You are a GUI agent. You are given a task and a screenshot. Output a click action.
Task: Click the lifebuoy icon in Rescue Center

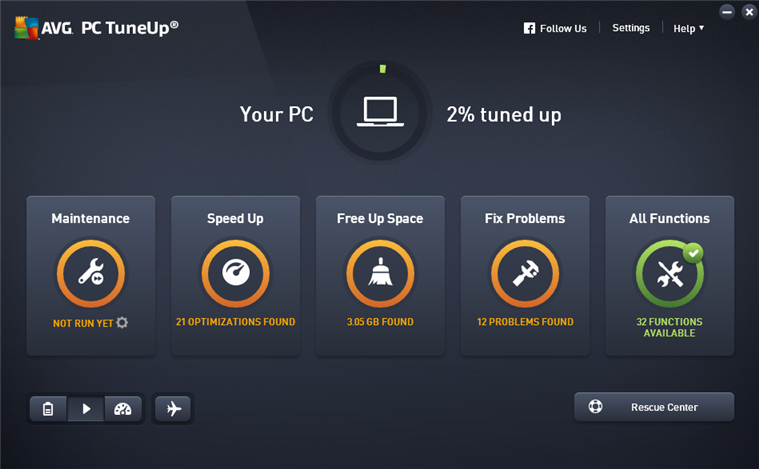tap(595, 407)
